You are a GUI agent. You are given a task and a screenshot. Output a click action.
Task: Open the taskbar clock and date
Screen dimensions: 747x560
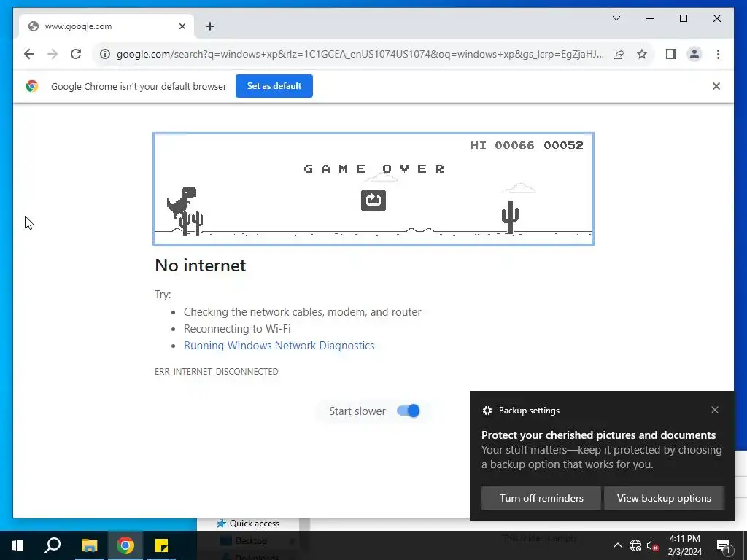[684, 545]
